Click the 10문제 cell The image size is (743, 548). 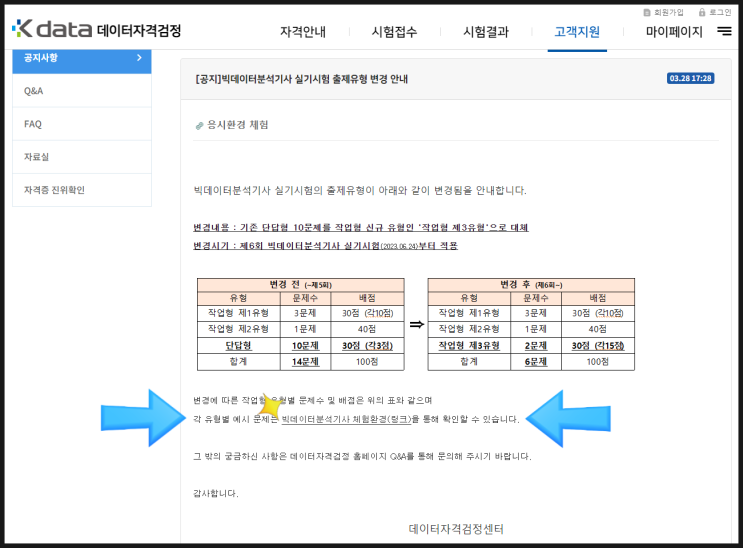pyautogui.click(x=305, y=346)
